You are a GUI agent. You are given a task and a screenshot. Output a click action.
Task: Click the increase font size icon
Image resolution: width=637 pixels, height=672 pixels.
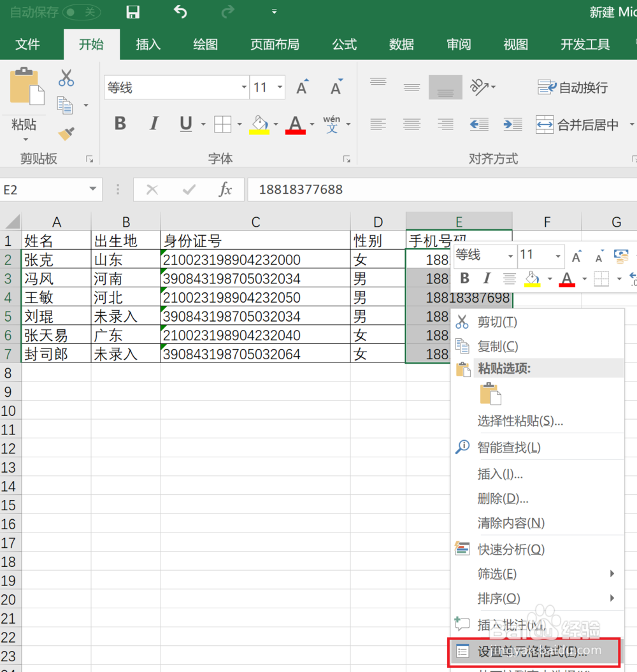[x=301, y=87]
